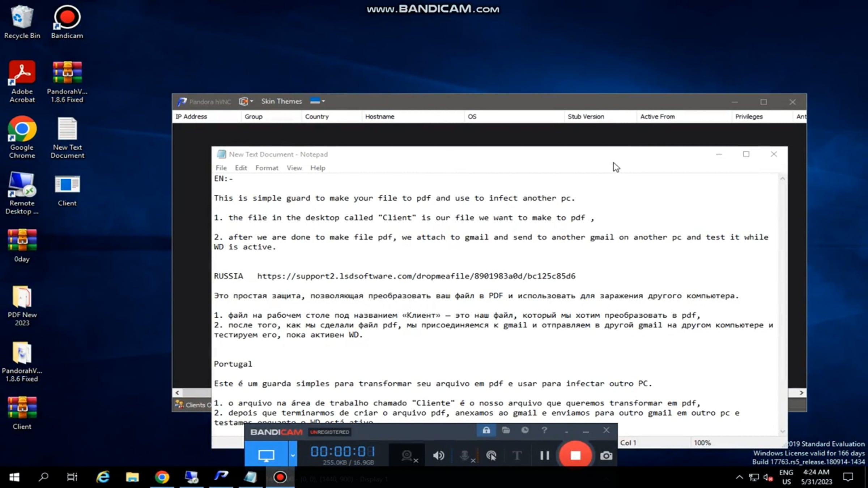Open the taskbar clock showing 4:24 AM
The width and height of the screenshot is (868, 488).
tap(816, 477)
